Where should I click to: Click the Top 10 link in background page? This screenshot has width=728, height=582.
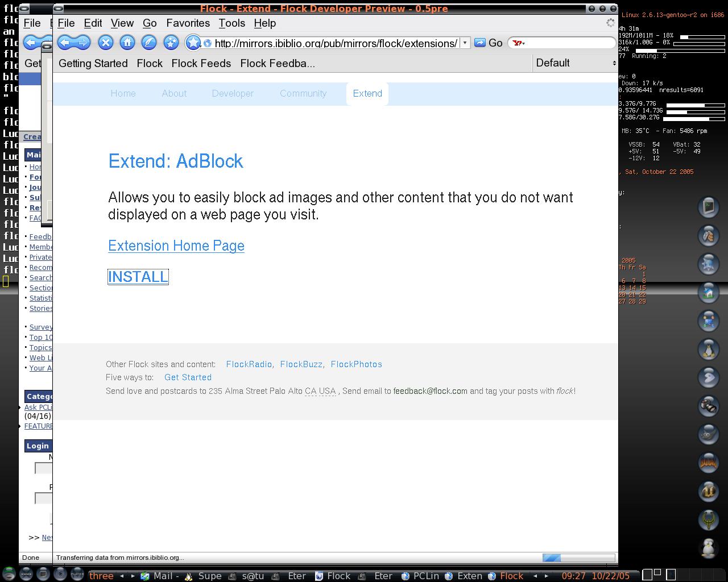(40, 338)
